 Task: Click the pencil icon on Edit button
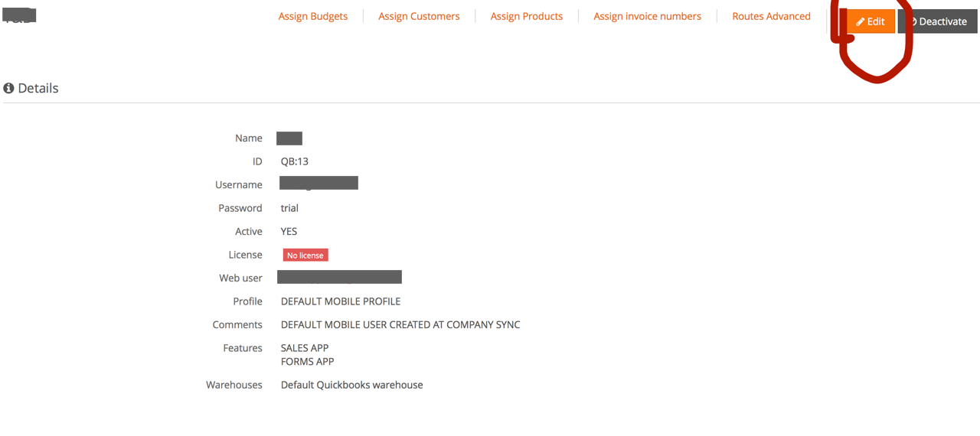click(x=861, y=22)
